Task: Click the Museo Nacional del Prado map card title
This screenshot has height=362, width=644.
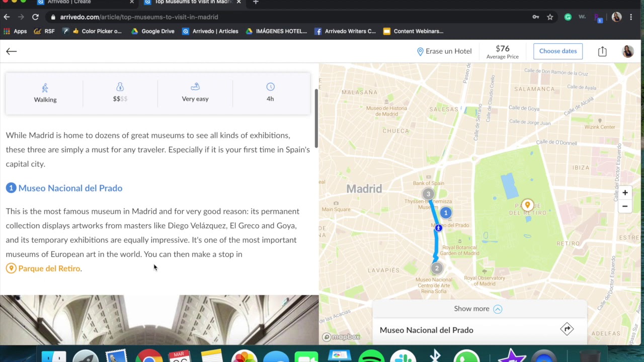Action: click(426, 330)
